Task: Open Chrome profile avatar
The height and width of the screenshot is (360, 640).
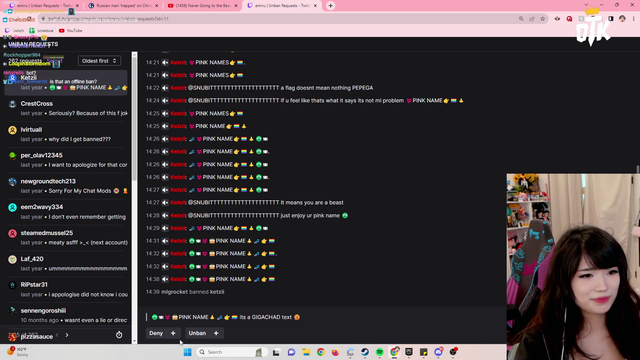Action: tap(622, 19)
